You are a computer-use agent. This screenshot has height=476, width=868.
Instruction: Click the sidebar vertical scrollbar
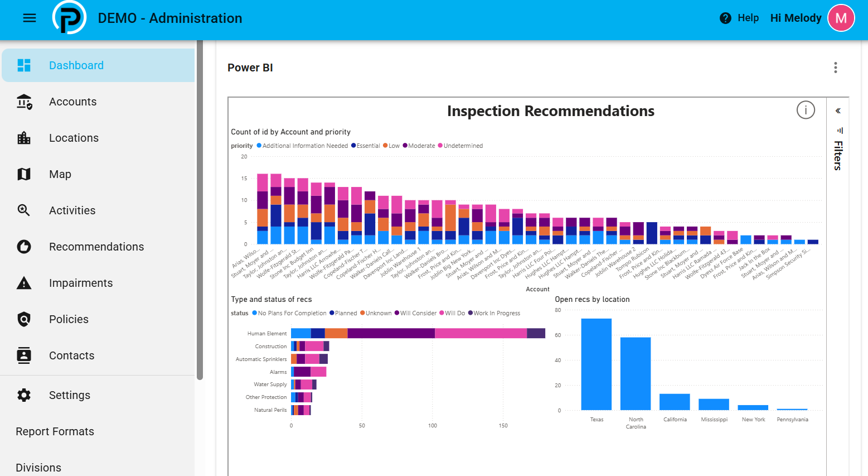click(x=200, y=210)
